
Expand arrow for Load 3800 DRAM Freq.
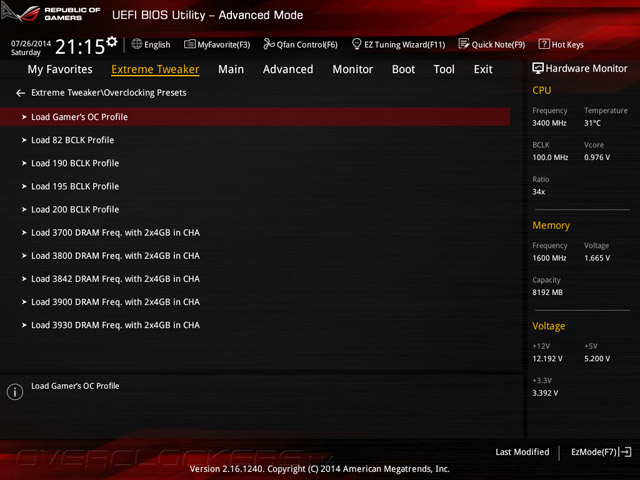click(24, 256)
